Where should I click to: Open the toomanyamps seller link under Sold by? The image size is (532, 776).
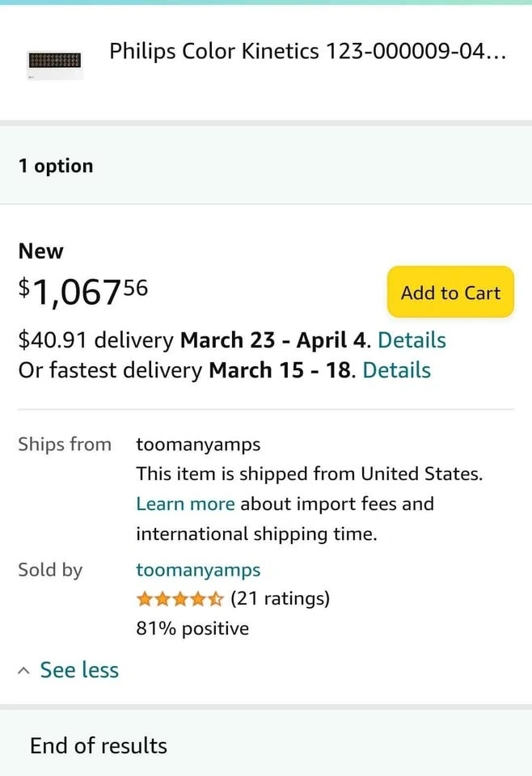[198, 570]
